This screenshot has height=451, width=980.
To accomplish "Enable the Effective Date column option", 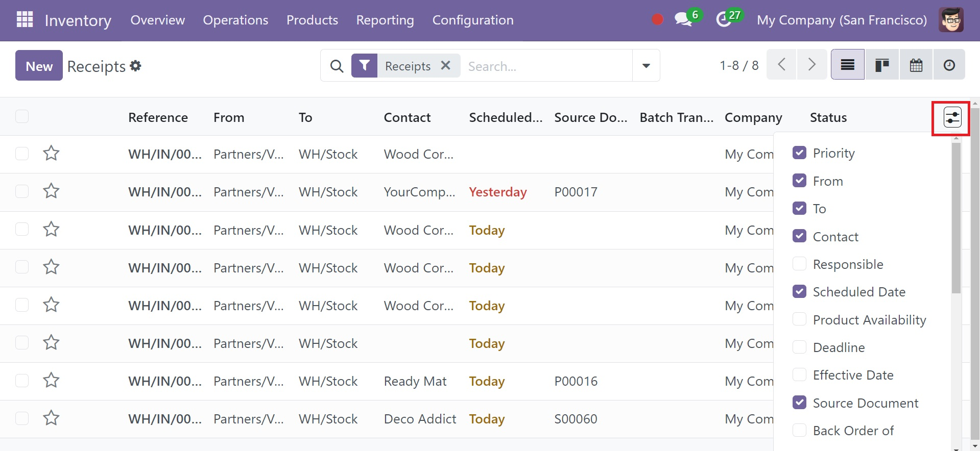I will [x=799, y=374].
